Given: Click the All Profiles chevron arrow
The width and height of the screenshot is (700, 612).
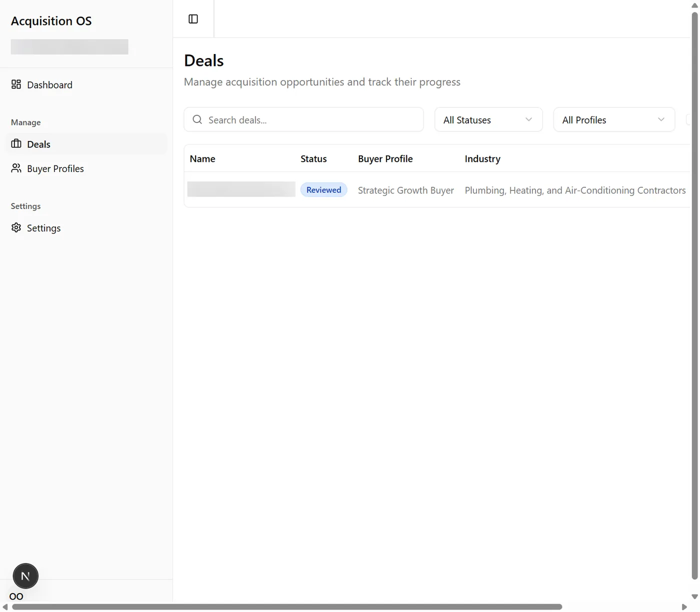Looking at the screenshot, I should [661, 119].
